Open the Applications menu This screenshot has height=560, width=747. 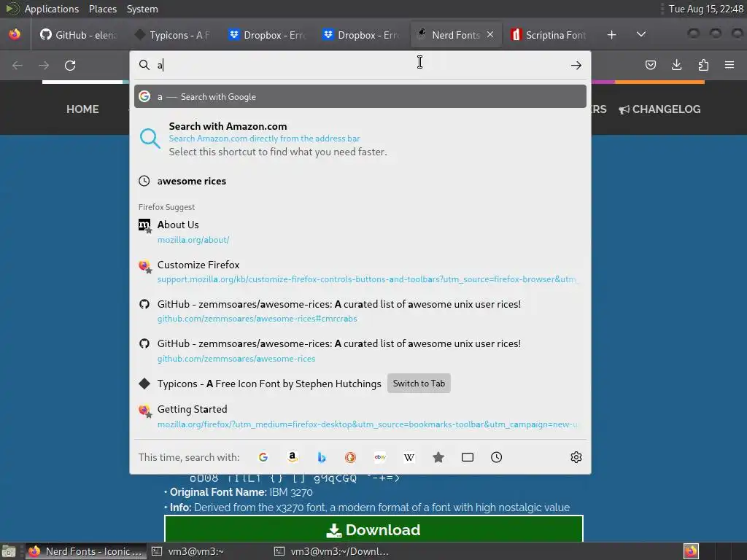point(52,9)
